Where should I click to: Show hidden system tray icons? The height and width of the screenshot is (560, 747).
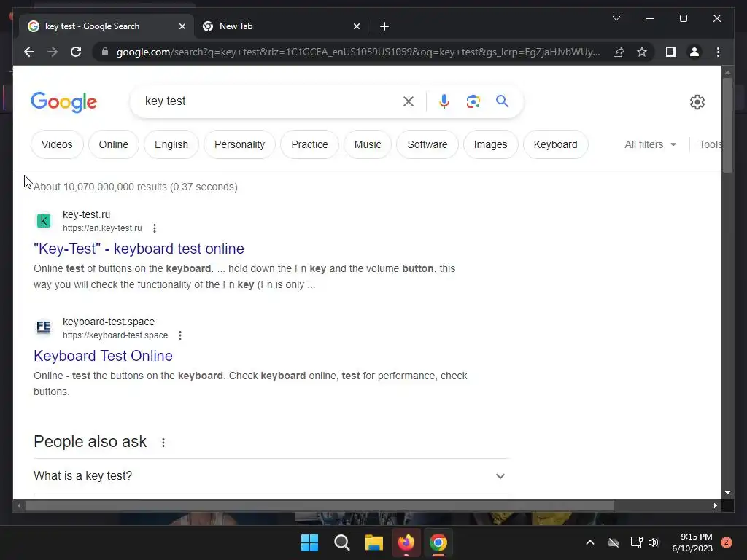(x=589, y=542)
